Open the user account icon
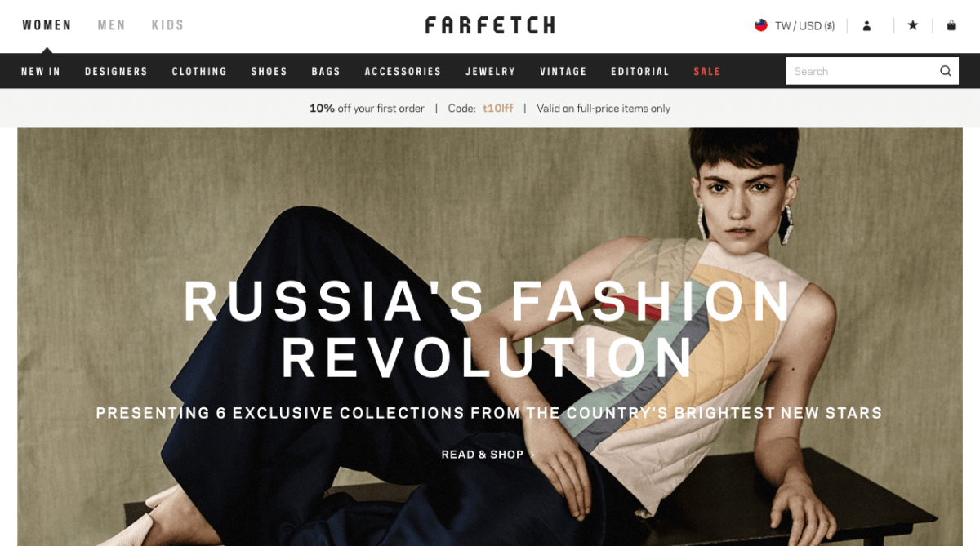This screenshot has height=546, width=980. 866,25
